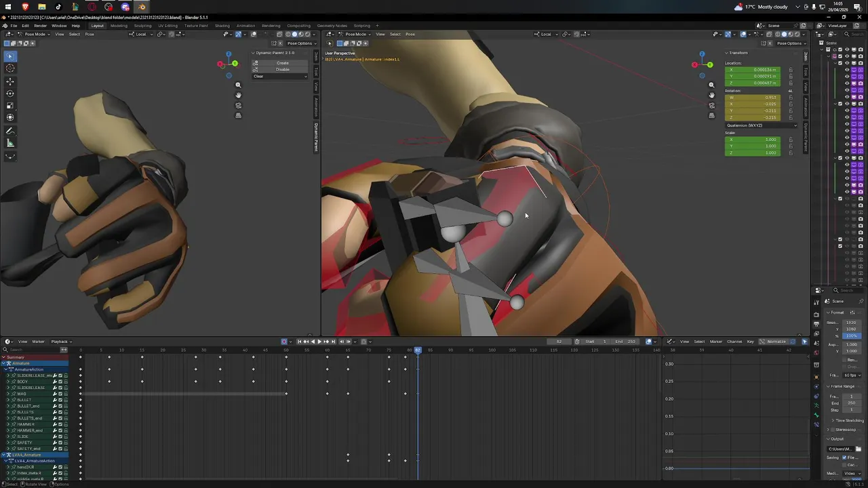
Task: Open Local orientation dropdown in left viewport
Action: (x=141, y=34)
